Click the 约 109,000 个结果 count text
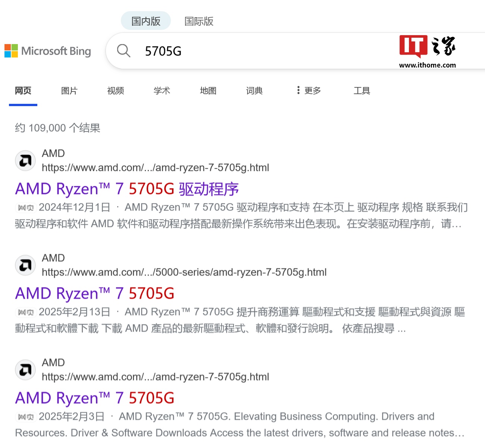485x448 pixels. click(57, 128)
